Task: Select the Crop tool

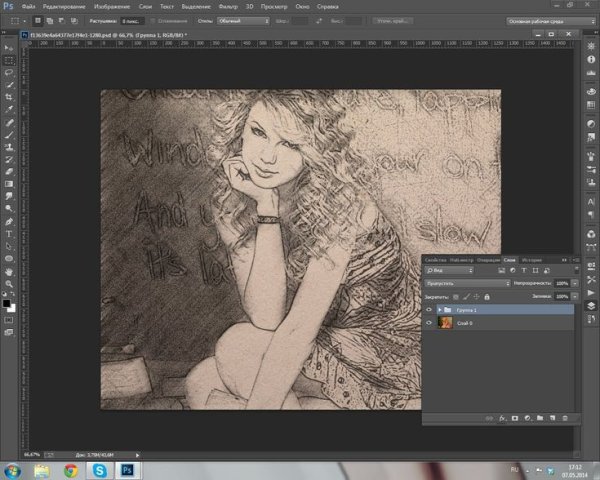Action: tap(9, 97)
